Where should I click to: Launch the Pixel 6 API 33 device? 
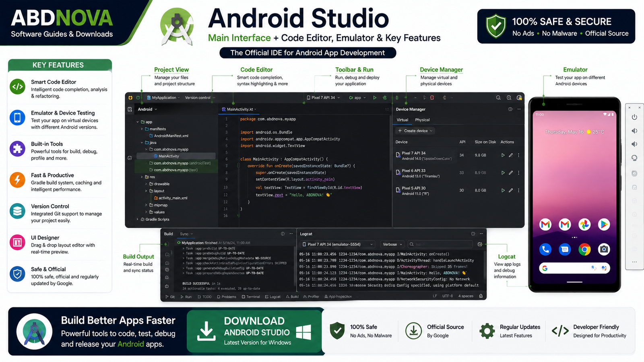coord(503,173)
